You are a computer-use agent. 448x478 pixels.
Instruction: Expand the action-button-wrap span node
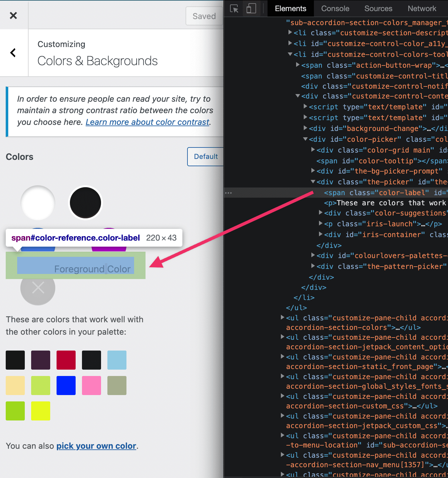(297, 65)
